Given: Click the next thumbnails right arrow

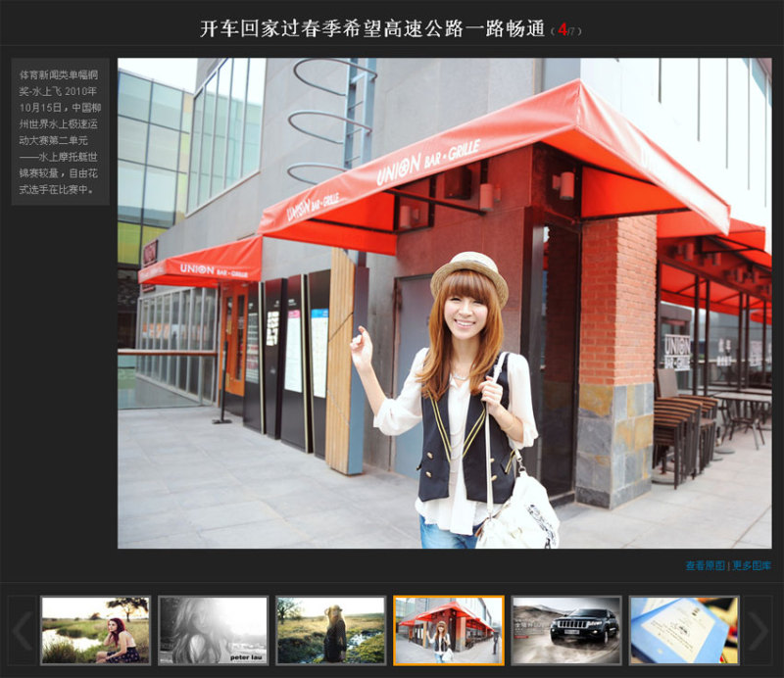Looking at the screenshot, I should click(759, 631).
